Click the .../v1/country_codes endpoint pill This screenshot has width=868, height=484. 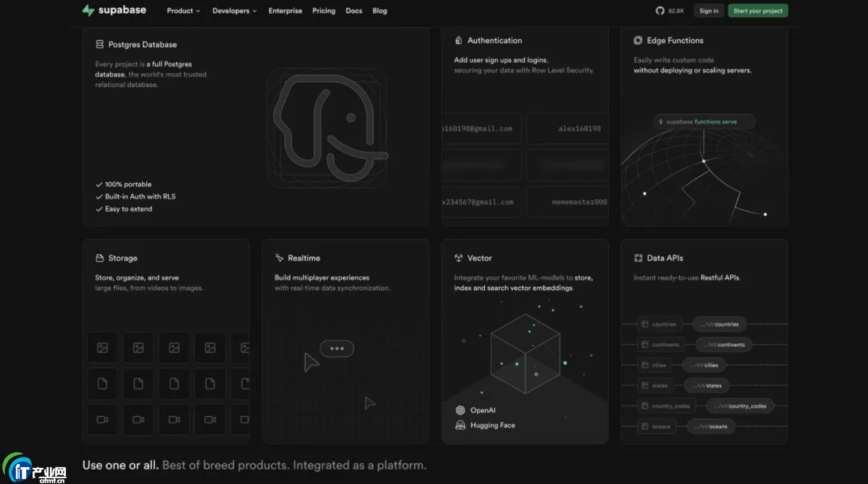740,406
